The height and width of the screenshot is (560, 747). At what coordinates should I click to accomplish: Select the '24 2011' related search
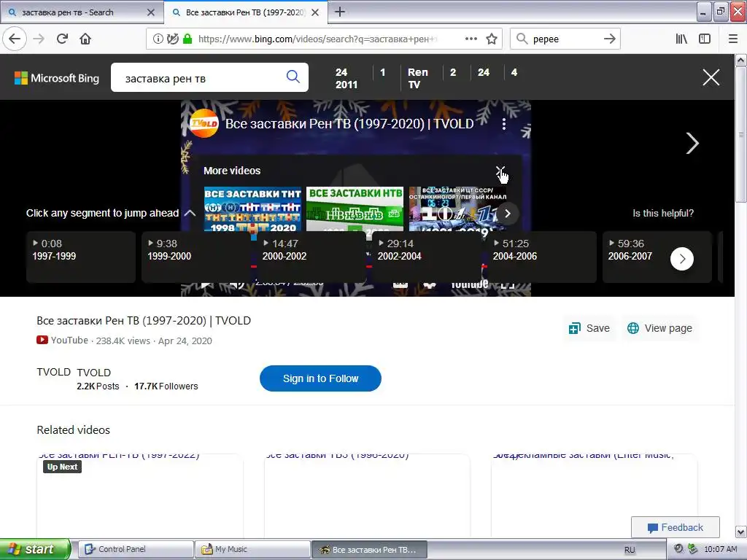347,78
